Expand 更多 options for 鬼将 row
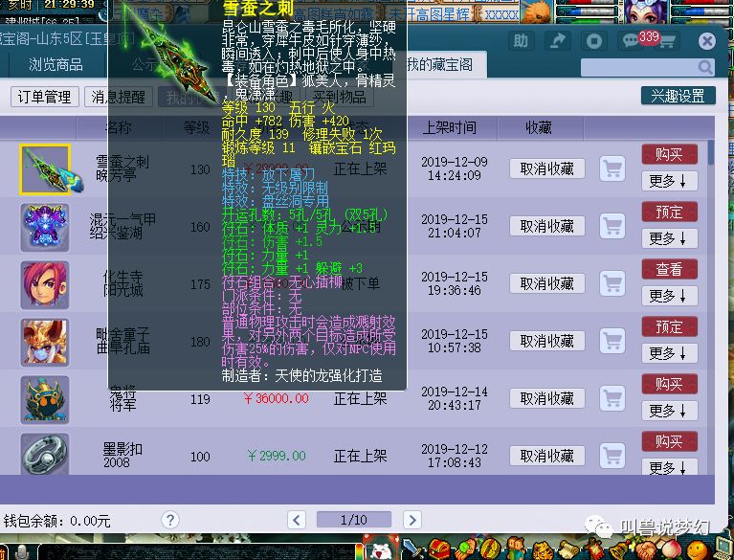 tap(669, 411)
